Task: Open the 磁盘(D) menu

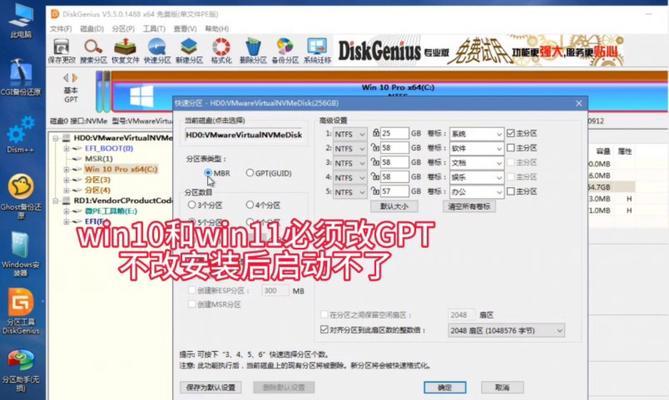Action: click(92, 29)
